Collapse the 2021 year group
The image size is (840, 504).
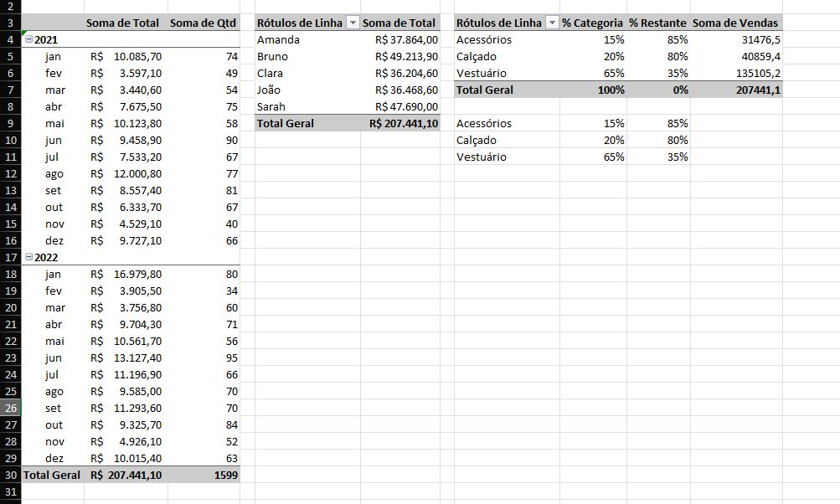pos(29,39)
